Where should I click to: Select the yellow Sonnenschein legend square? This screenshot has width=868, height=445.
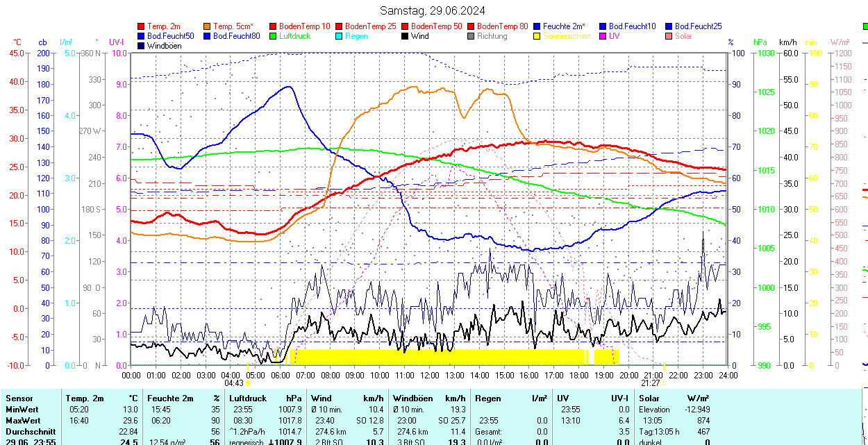[537, 36]
